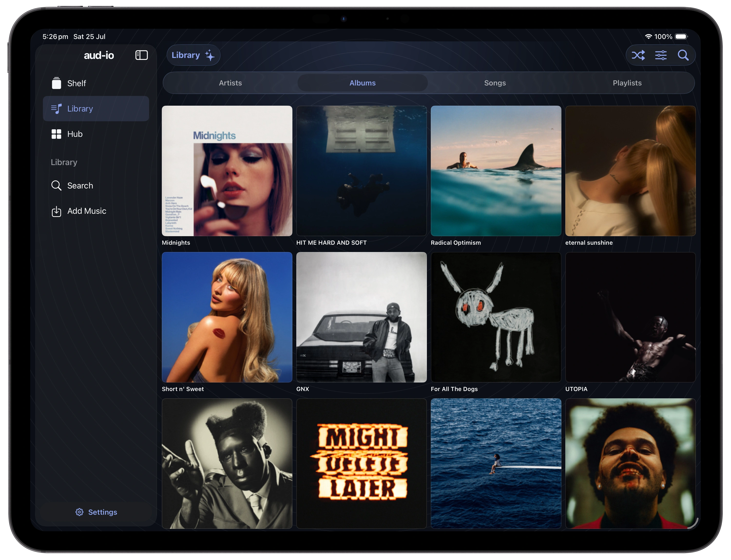Switch to the Songs tab
Image resolution: width=731 pixels, height=560 pixels.
(495, 83)
